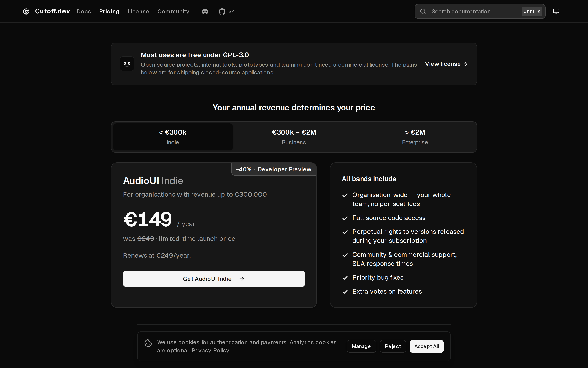Open the Discord icon link

[x=205, y=11]
